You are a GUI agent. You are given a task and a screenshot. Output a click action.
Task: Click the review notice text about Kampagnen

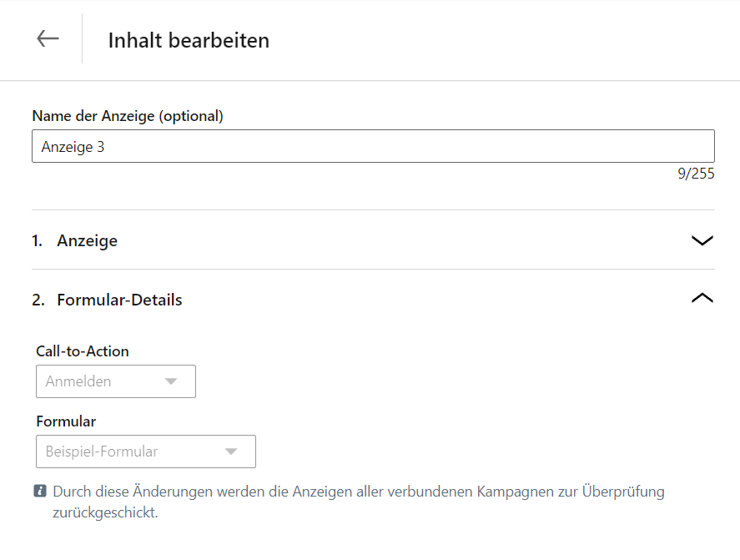359,502
